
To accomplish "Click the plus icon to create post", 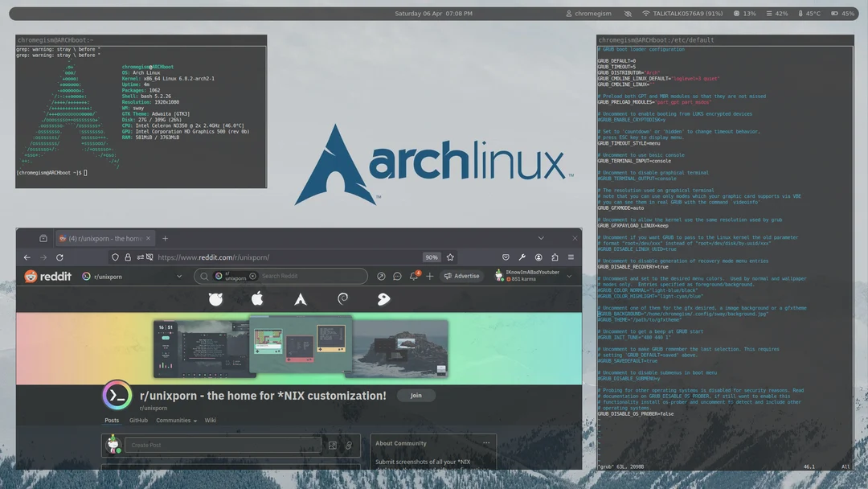I will 430,276.
